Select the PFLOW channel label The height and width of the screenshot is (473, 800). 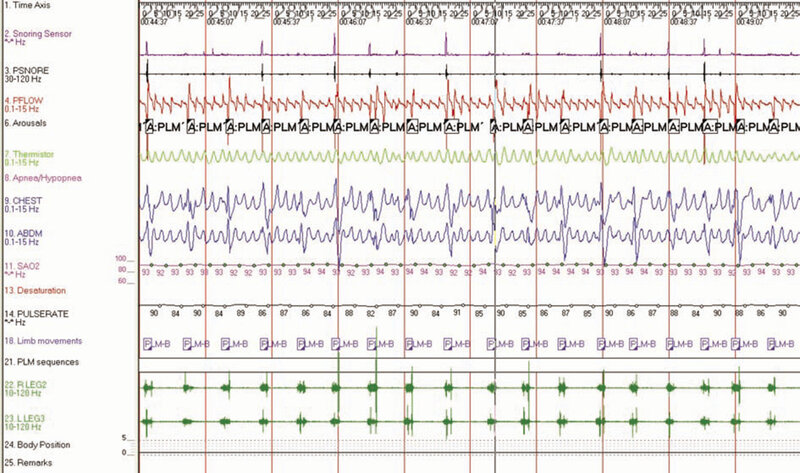(23, 101)
